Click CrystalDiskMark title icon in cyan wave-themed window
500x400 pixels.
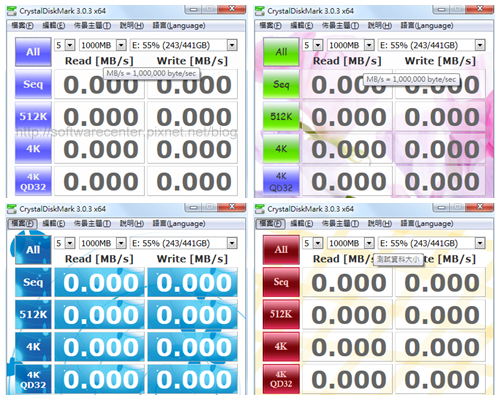pyautogui.click(x=12, y=209)
